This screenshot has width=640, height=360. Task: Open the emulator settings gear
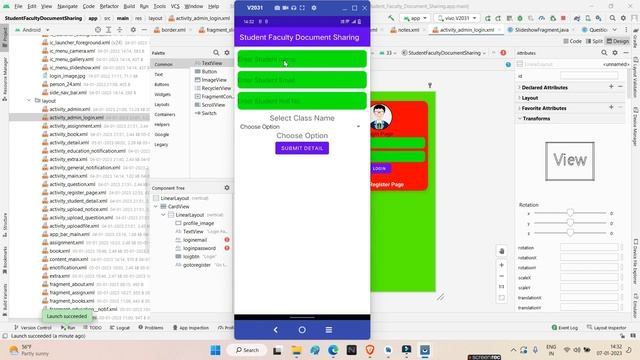point(314,8)
